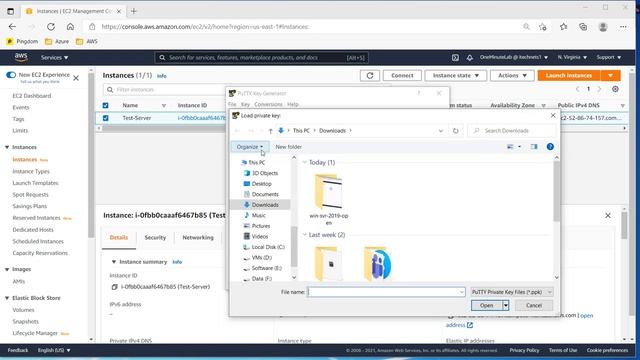Open PuTTY Key Generator Help menu
The width and height of the screenshot is (640, 360).
293,104
